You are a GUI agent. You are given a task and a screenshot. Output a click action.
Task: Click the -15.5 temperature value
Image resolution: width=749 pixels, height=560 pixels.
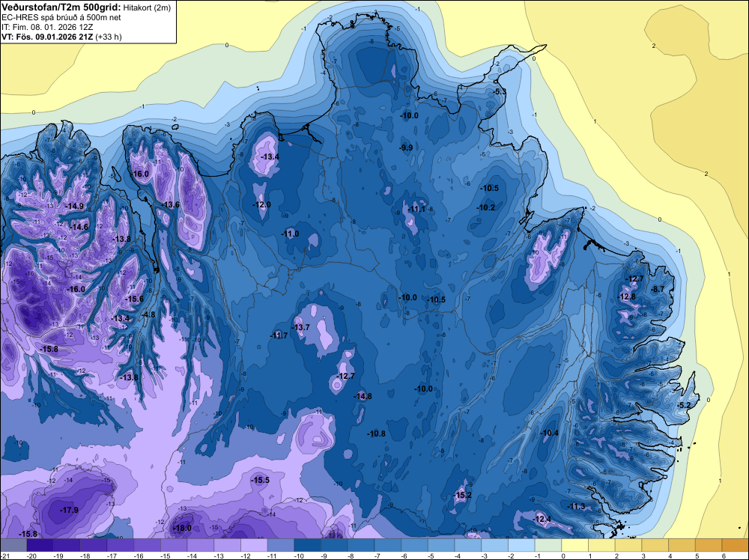tap(261, 480)
